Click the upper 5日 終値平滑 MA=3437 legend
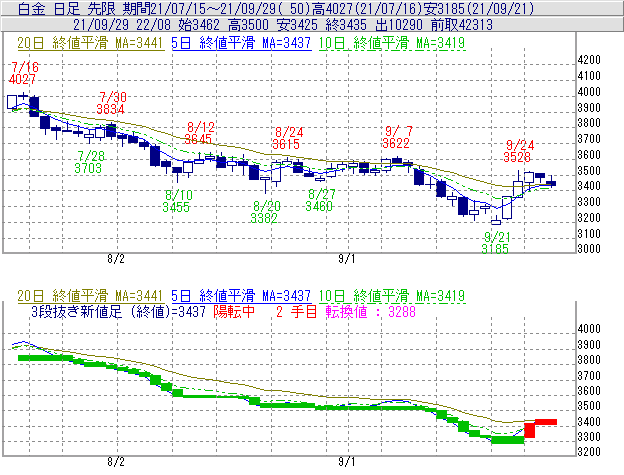 point(241,43)
